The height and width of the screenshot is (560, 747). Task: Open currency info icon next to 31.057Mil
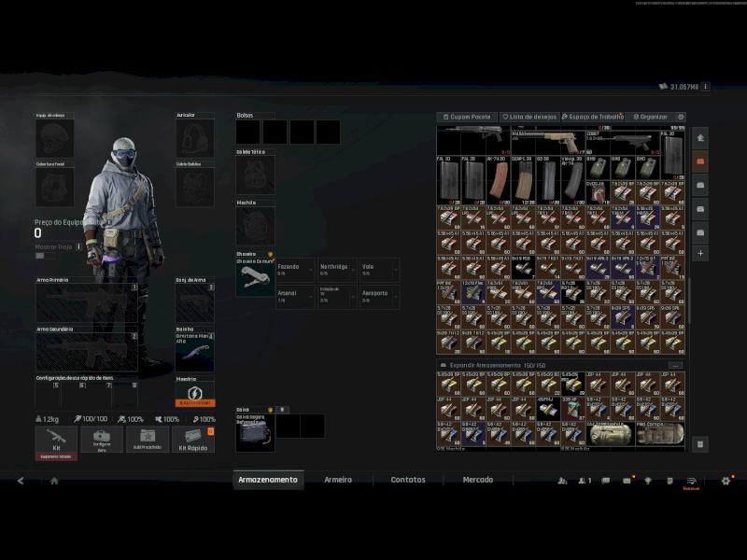click(706, 86)
